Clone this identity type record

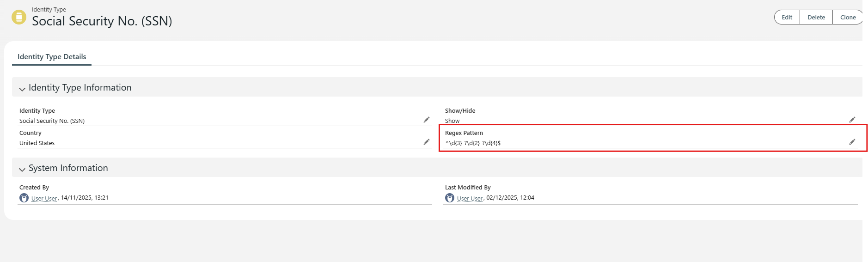pos(848,17)
